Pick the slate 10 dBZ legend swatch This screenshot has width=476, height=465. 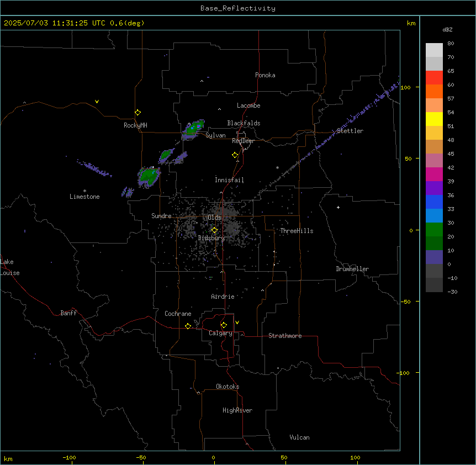(x=434, y=257)
